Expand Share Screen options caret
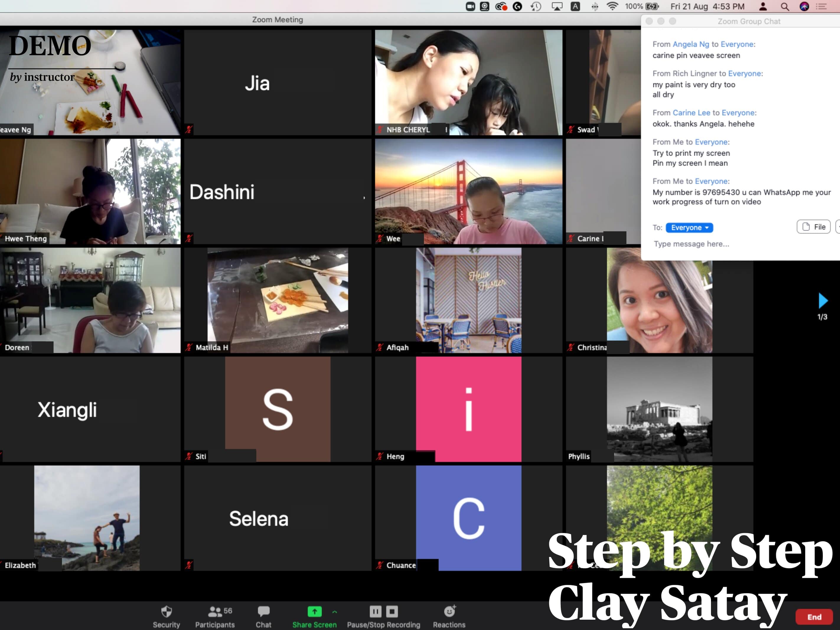The image size is (840, 630). tap(335, 612)
